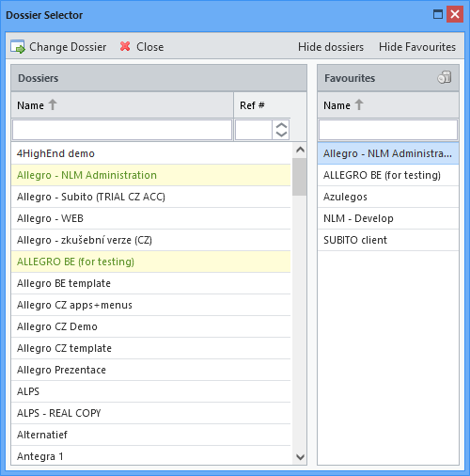Select the SUBITO client favourite

pos(388,240)
